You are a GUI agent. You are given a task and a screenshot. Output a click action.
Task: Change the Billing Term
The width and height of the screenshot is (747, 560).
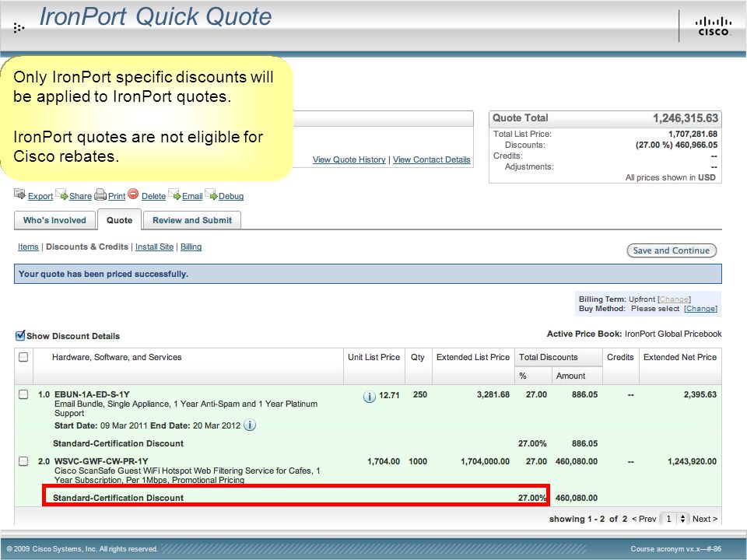(x=674, y=299)
